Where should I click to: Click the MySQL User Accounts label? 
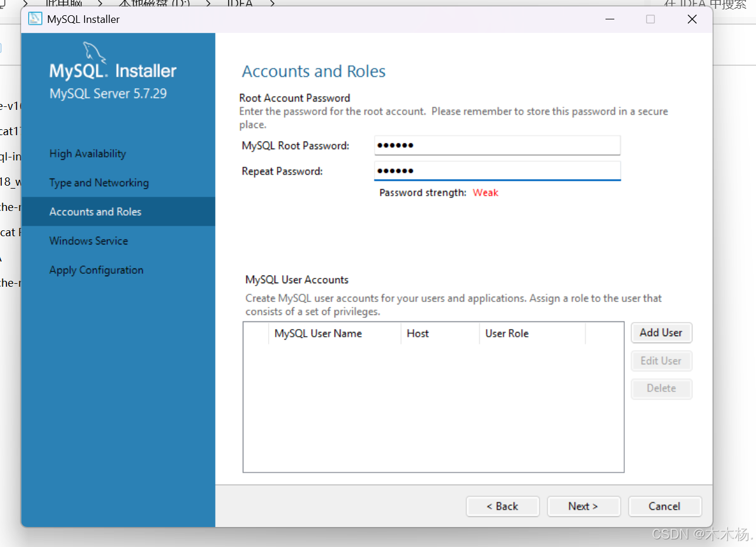pos(297,280)
